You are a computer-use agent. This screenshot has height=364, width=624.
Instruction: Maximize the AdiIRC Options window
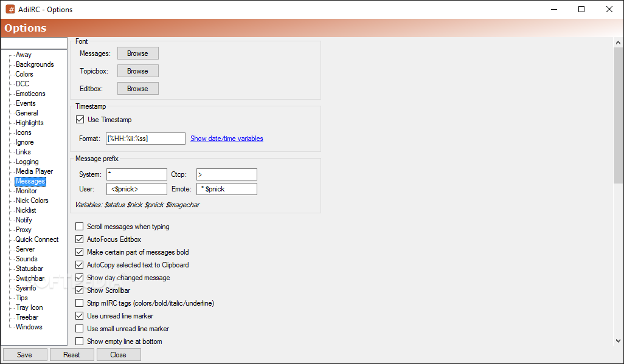pos(581,9)
